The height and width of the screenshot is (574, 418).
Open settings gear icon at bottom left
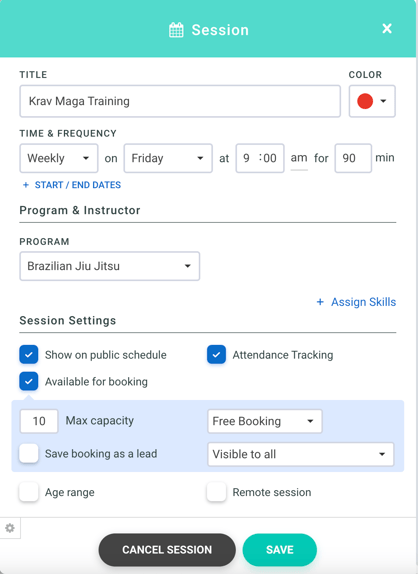pyautogui.click(x=10, y=528)
